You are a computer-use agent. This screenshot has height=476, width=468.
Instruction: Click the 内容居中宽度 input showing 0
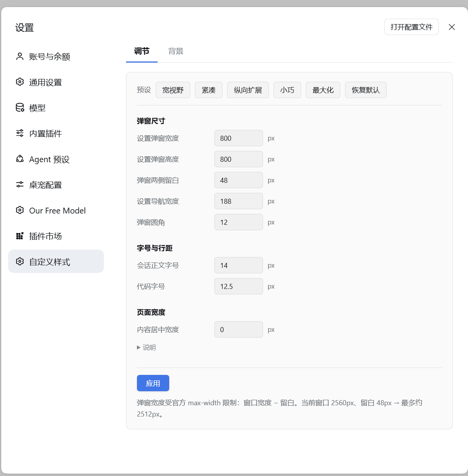[x=238, y=329]
